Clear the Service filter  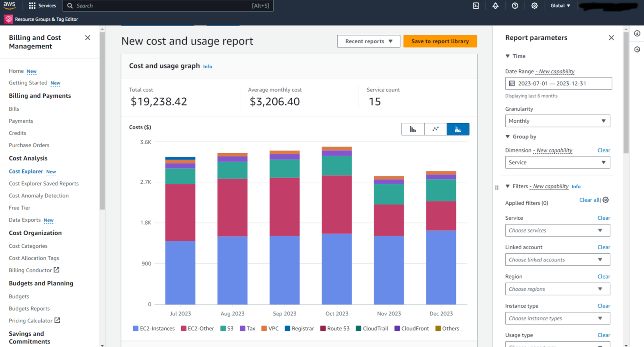tap(603, 218)
